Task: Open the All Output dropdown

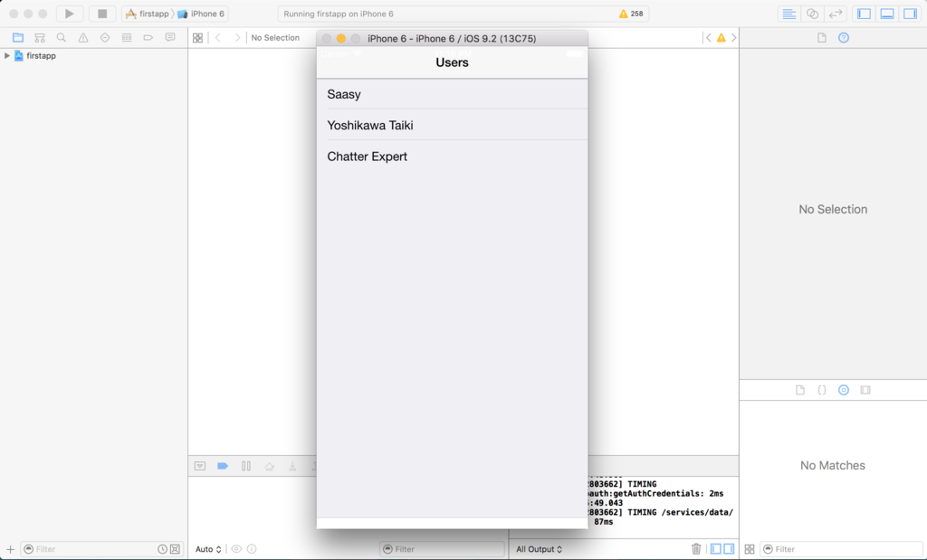Action: [x=540, y=549]
